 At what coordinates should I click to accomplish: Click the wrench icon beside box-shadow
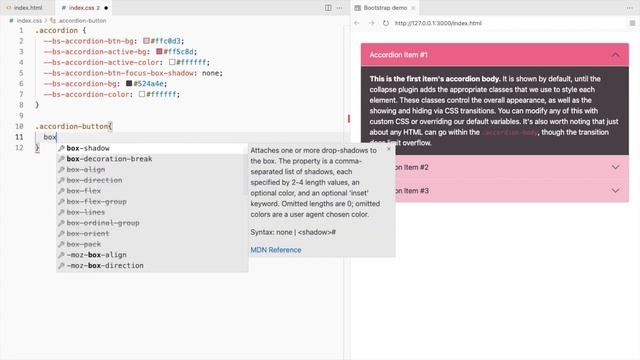pyautogui.click(x=61, y=148)
